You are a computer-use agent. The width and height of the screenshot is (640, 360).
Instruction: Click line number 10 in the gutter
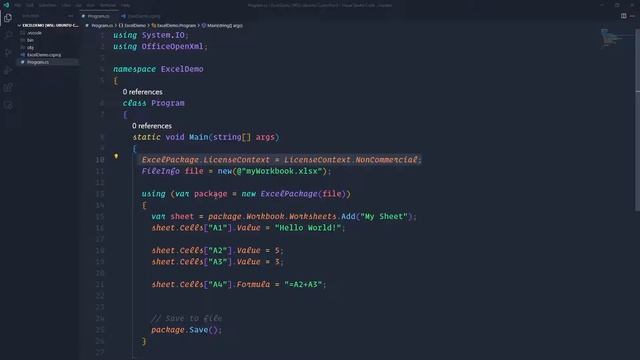pos(100,160)
